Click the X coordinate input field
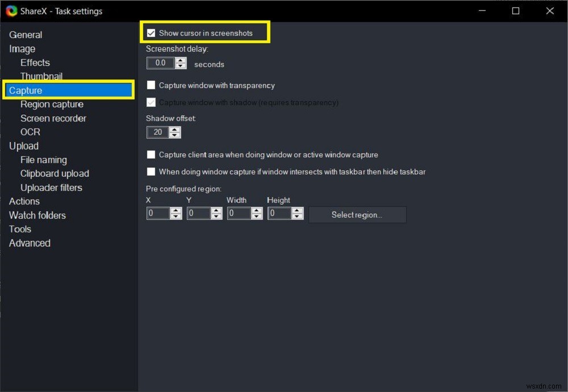The height and width of the screenshot is (392, 568). point(158,214)
